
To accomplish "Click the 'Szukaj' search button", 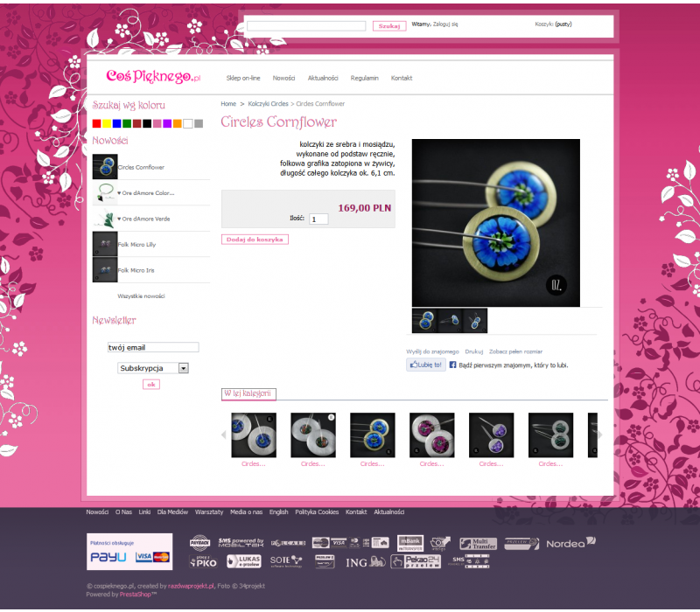I will 388,26.
